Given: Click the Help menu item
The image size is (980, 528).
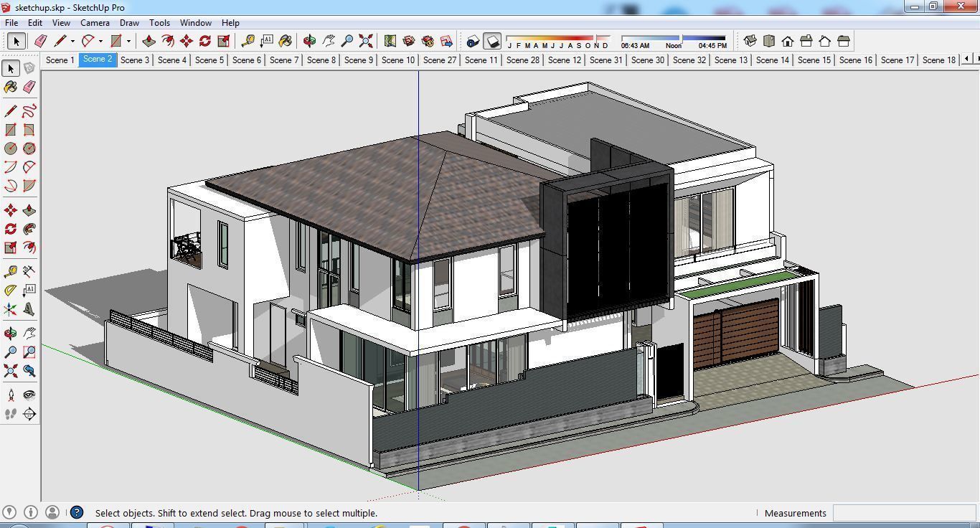Looking at the screenshot, I should [x=230, y=22].
